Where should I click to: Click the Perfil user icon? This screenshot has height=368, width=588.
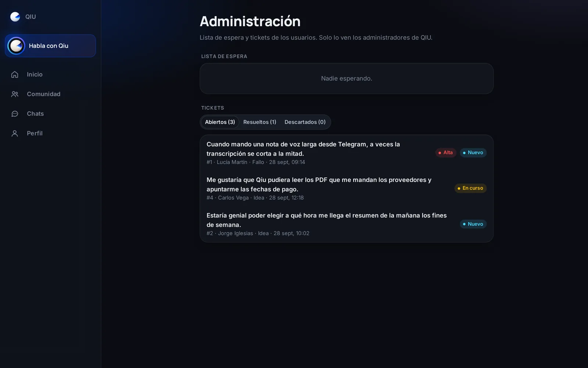click(15, 133)
